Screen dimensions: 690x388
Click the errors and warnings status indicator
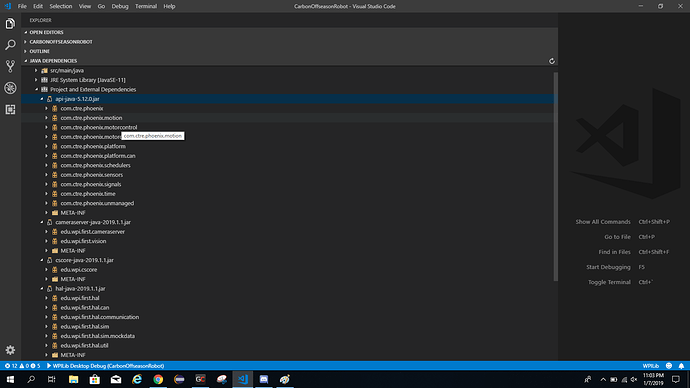click(x=22, y=366)
